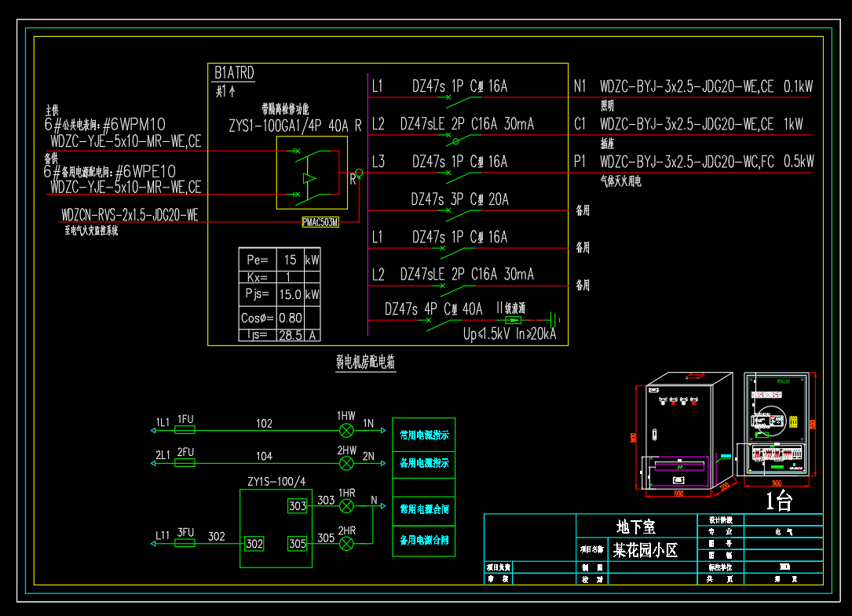
Task: Select the 至电气火灾监控系统 note
Action: point(91,231)
